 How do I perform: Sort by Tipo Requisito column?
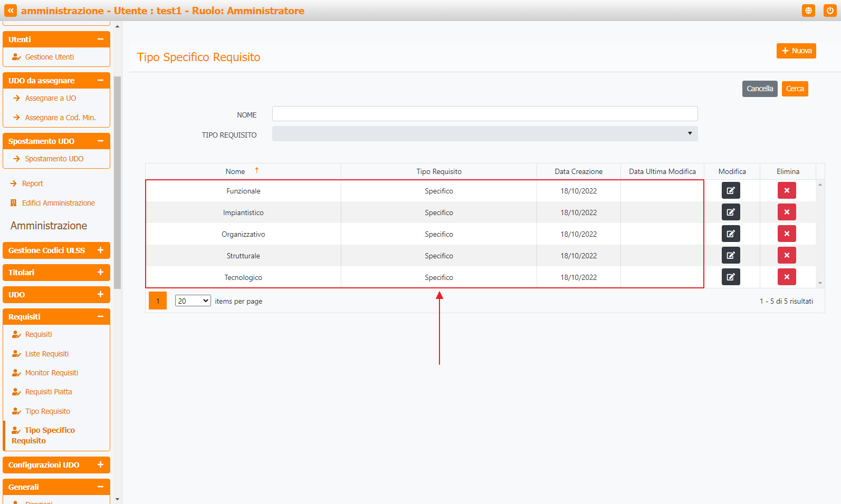(439, 171)
